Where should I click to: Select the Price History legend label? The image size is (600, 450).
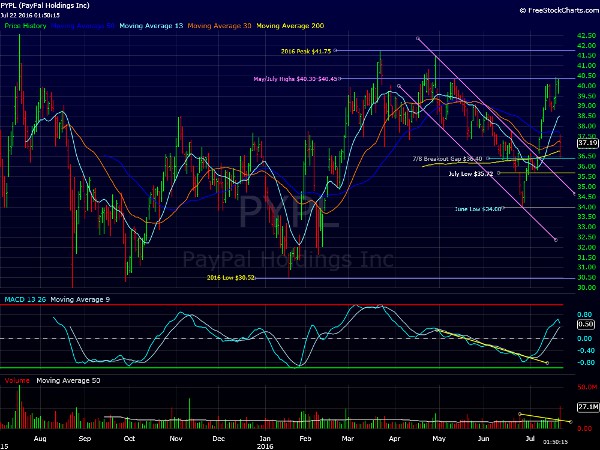pos(25,26)
